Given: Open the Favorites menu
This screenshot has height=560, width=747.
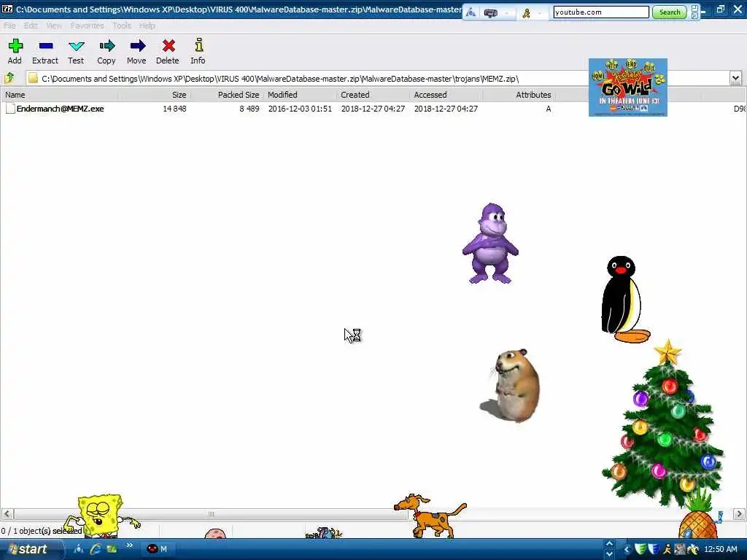Looking at the screenshot, I should (88, 26).
